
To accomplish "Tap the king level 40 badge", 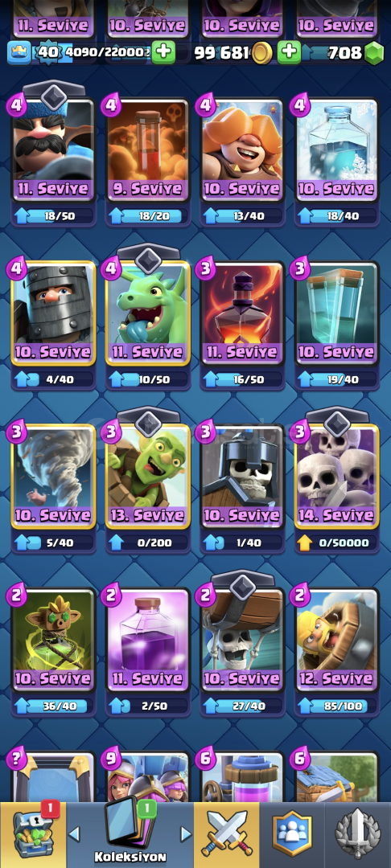I will 47,52.
